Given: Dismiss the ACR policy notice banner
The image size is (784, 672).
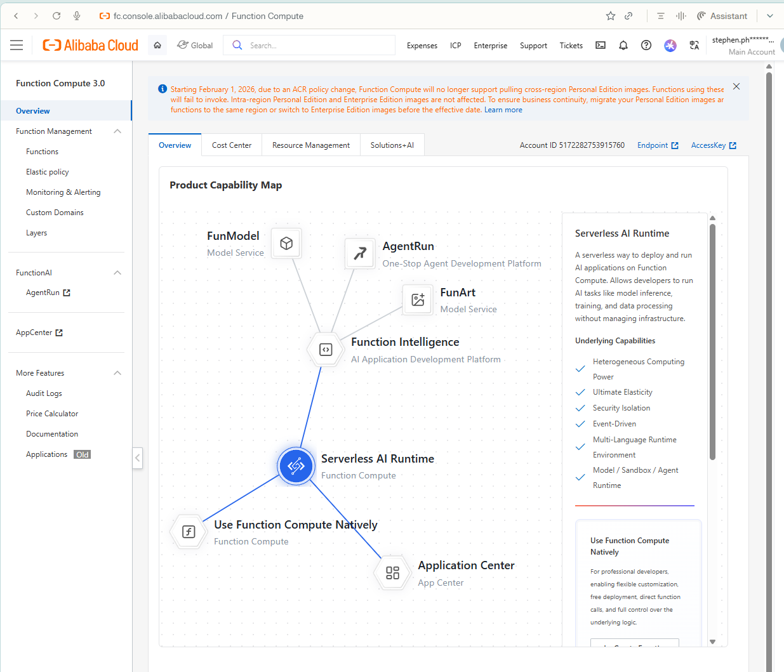Looking at the screenshot, I should pos(736,86).
